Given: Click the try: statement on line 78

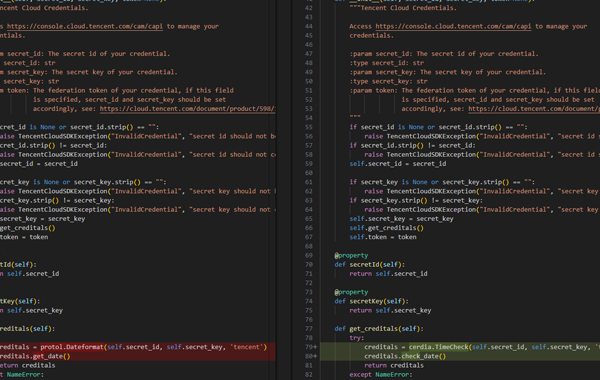Looking at the screenshot, I should tap(357, 338).
